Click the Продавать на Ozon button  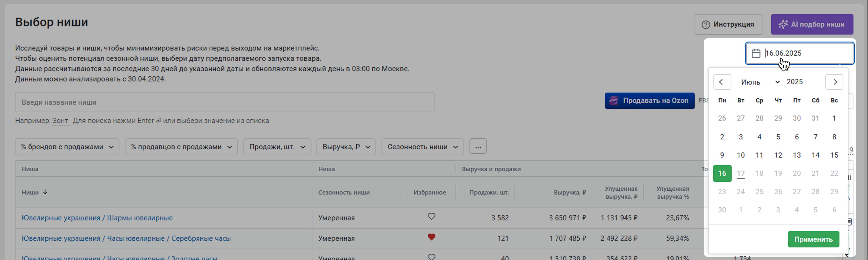point(649,101)
